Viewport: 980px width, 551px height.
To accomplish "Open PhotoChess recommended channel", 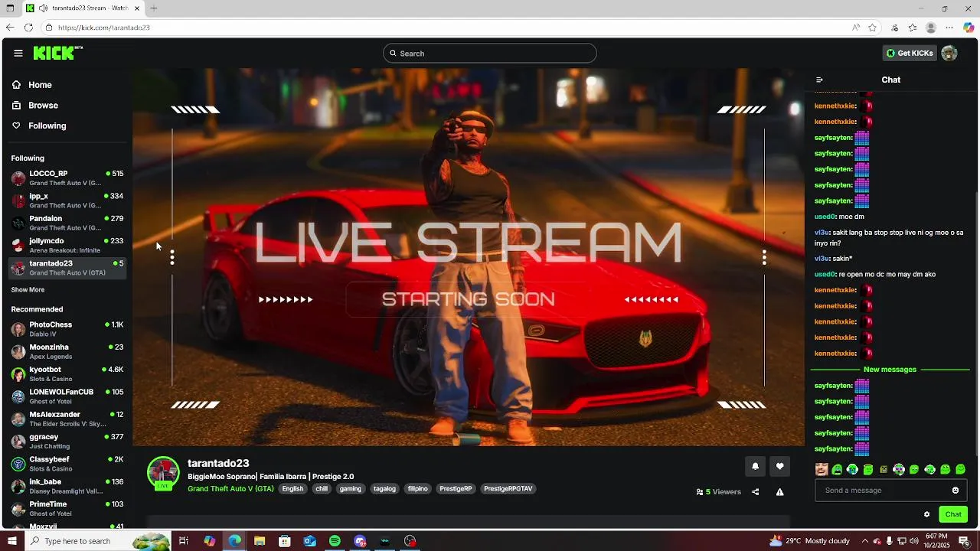I will point(67,329).
